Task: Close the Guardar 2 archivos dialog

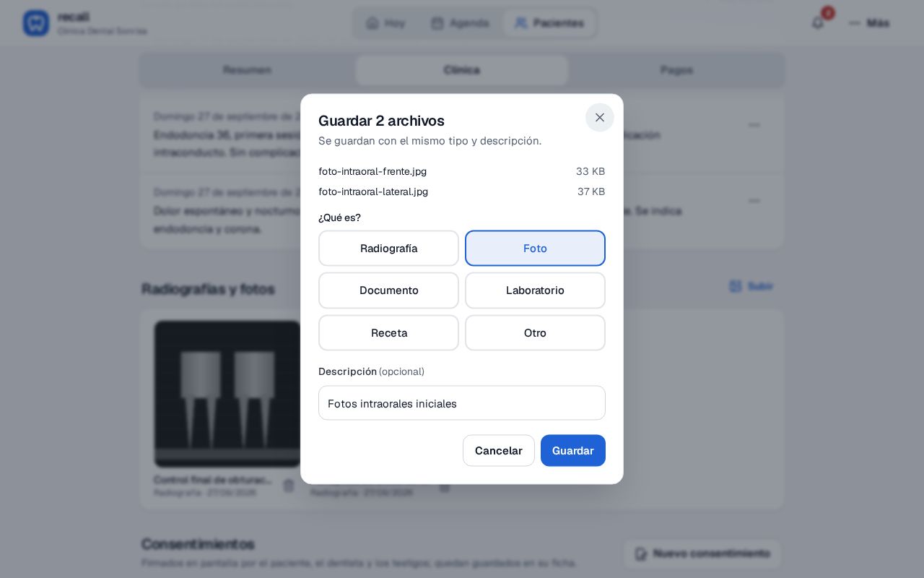Action: pyautogui.click(x=599, y=117)
